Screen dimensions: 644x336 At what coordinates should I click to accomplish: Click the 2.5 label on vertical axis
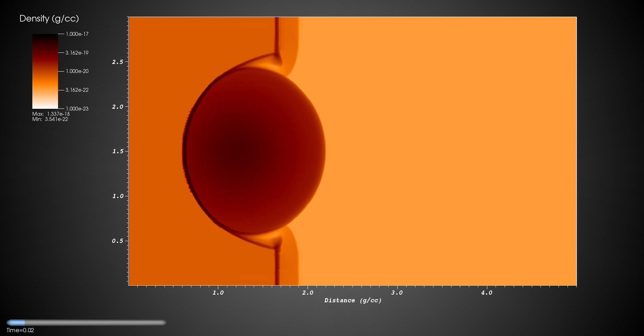pyautogui.click(x=117, y=62)
